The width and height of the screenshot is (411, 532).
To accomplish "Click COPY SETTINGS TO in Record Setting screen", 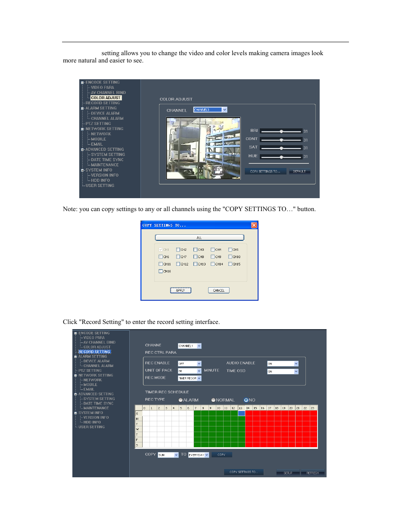I will (x=243, y=472).
